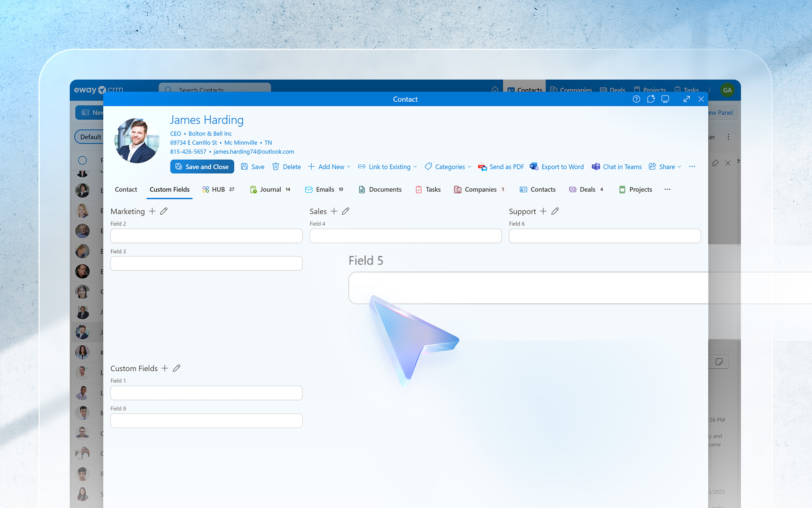Open james.harding74@outlook.com email link
The width and height of the screenshot is (812, 508).
(253, 152)
